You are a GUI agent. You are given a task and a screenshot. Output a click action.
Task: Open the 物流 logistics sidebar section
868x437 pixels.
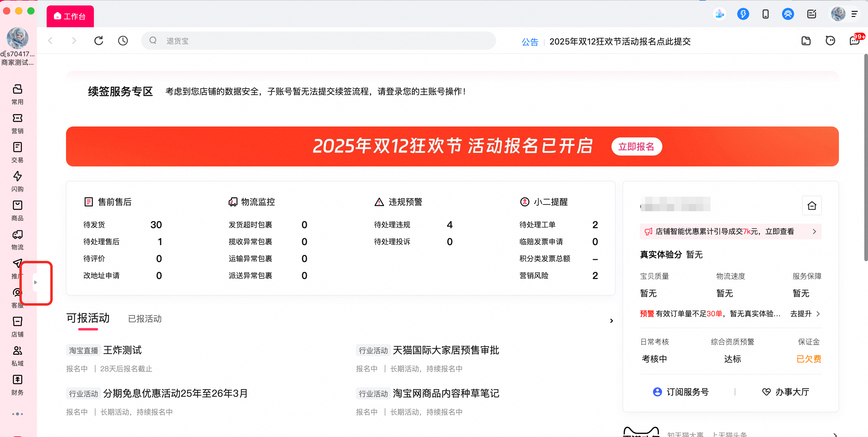(x=17, y=240)
